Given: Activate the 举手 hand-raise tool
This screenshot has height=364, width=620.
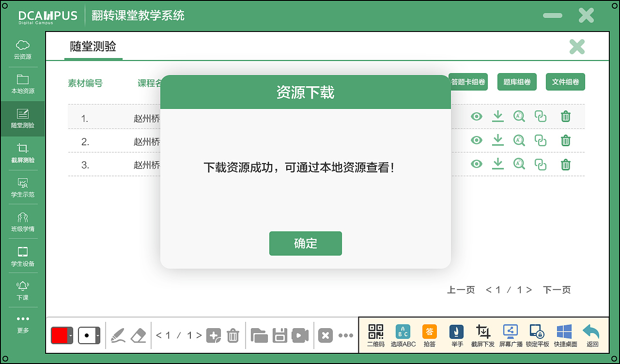Looking at the screenshot, I should click(x=456, y=335).
